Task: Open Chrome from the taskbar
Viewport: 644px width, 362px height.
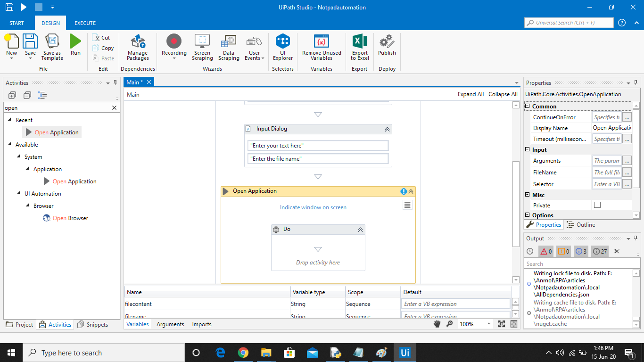Action: pyautogui.click(x=243, y=353)
